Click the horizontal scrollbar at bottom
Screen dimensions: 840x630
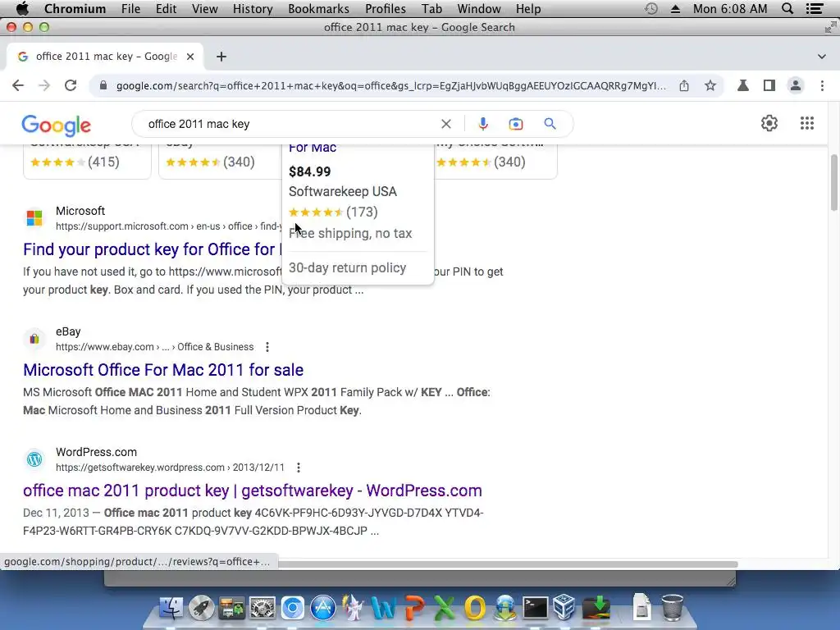[x=508, y=564]
